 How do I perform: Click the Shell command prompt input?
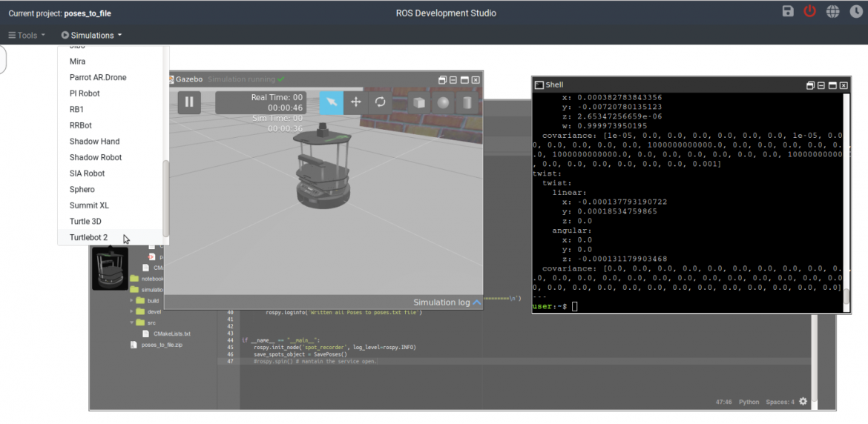point(575,306)
